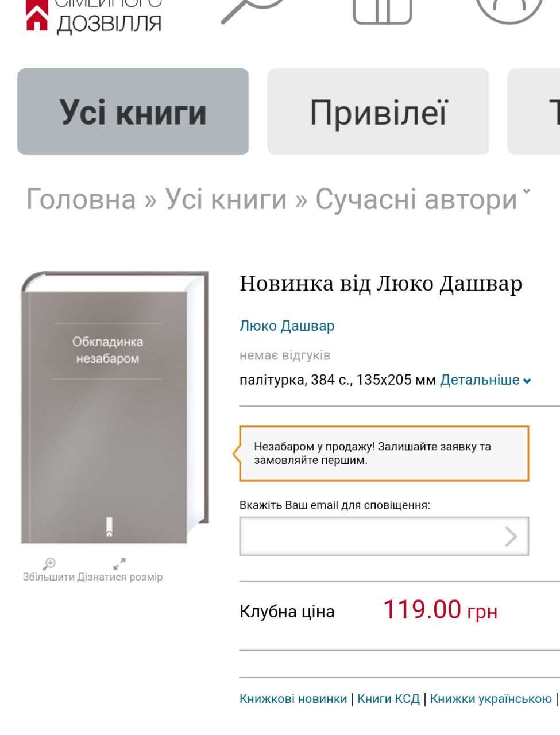560x735 pixels.
Task: Open Усі книги breadcrumb link
Action: tap(226, 199)
